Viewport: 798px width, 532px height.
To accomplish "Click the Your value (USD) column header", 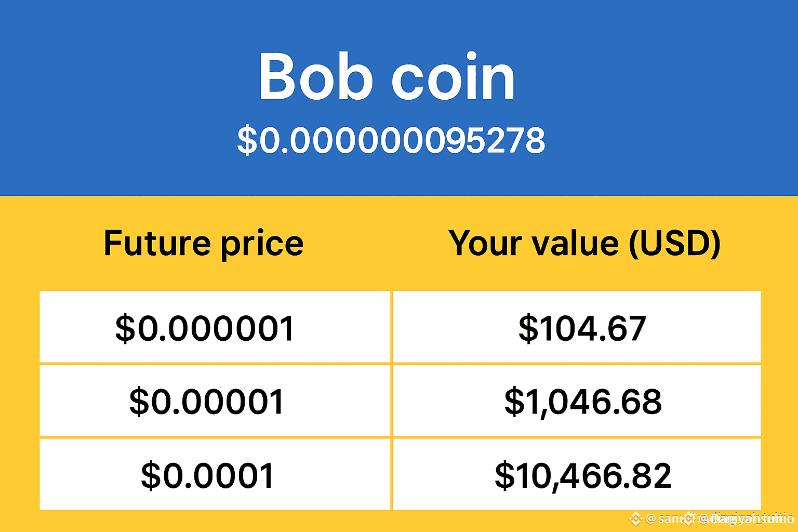I will 584,243.
